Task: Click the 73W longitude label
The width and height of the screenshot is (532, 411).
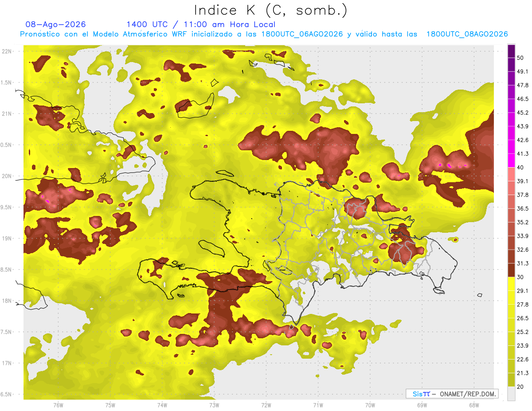Action: [214, 405]
